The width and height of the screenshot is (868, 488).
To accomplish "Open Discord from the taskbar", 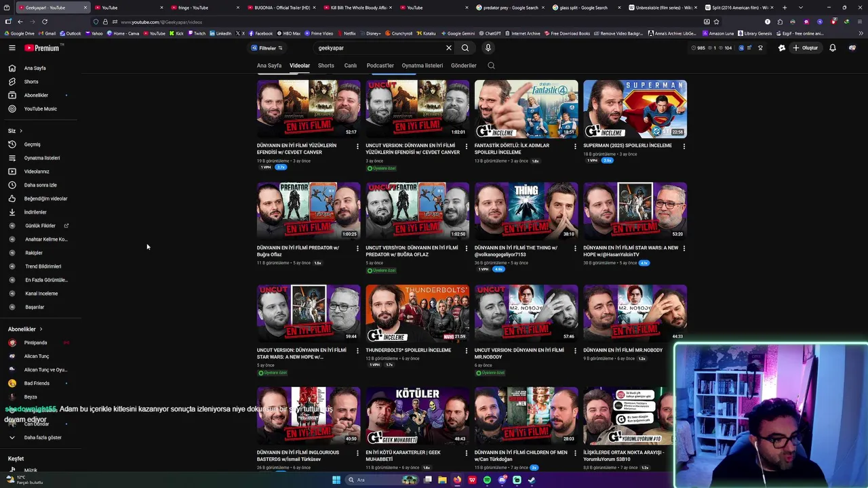I will (502, 480).
